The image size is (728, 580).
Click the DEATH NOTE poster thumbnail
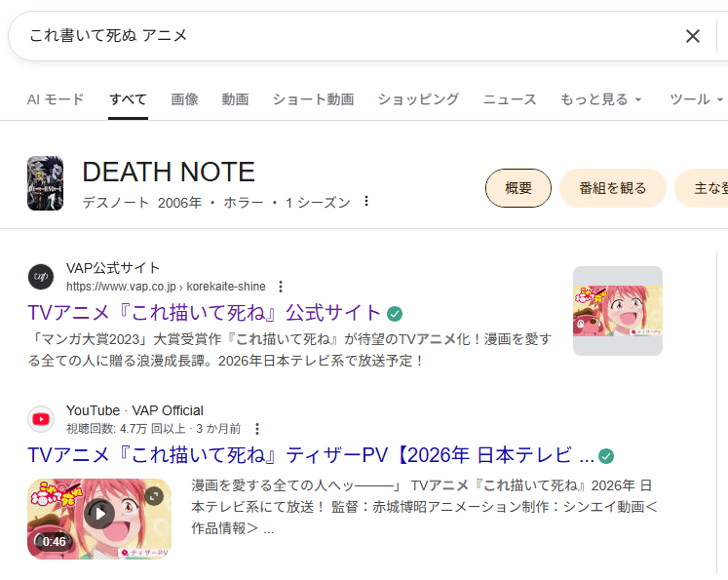[45, 183]
